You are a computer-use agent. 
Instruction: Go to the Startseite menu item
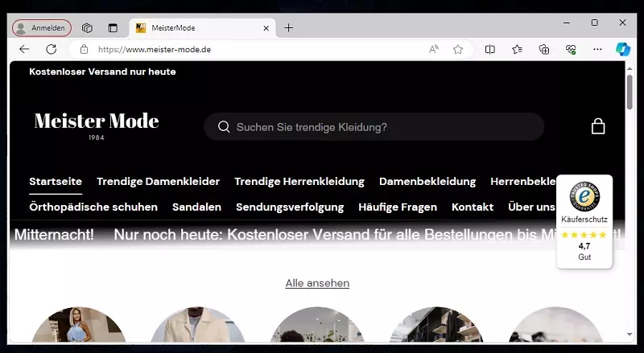[x=56, y=182]
